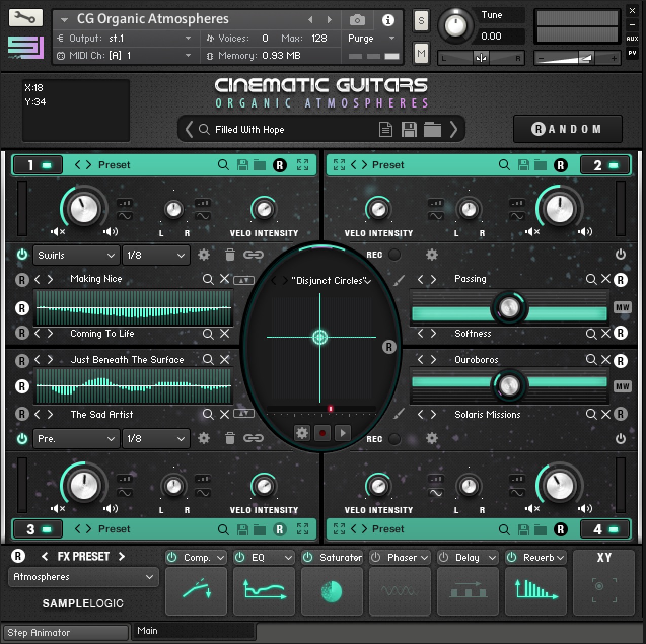
Task: Search sound sources for Coming To Life slot
Action: [208, 333]
